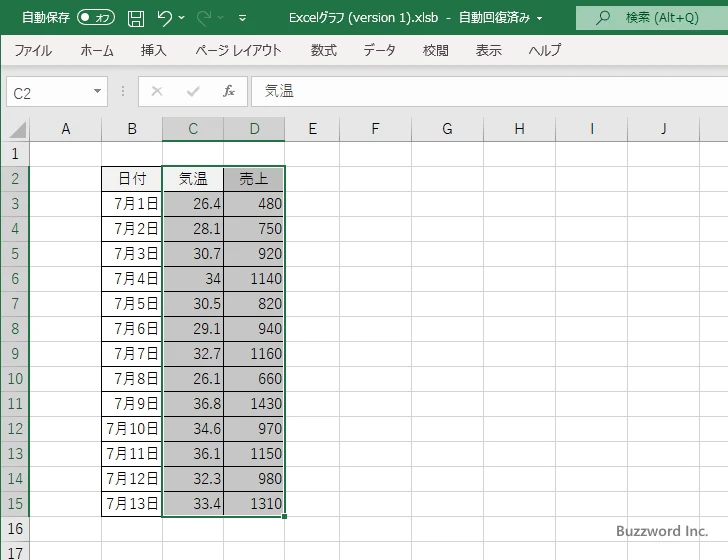This screenshot has width=728, height=560.
Task: Click the 売上 header cell
Action: tap(254, 179)
